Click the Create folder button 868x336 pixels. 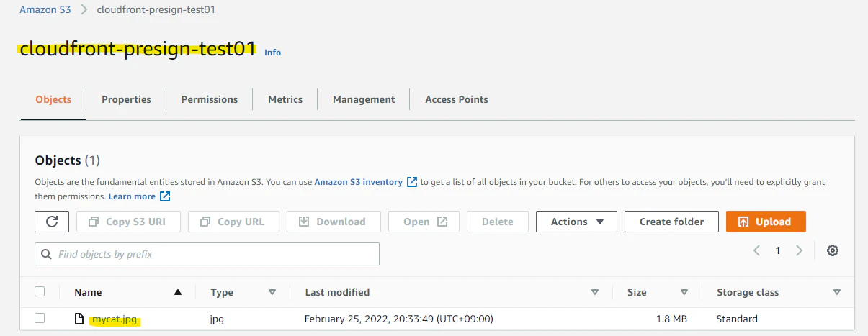coord(671,222)
